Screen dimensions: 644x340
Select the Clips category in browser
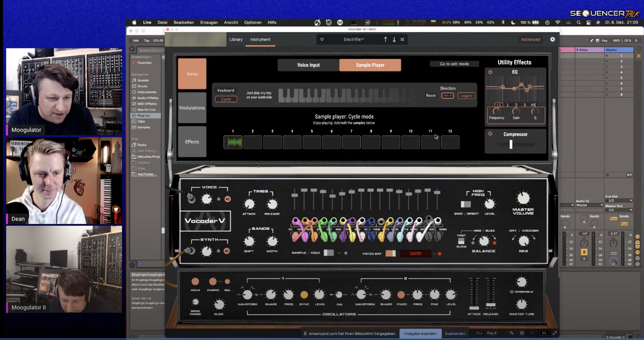[141, 121]
